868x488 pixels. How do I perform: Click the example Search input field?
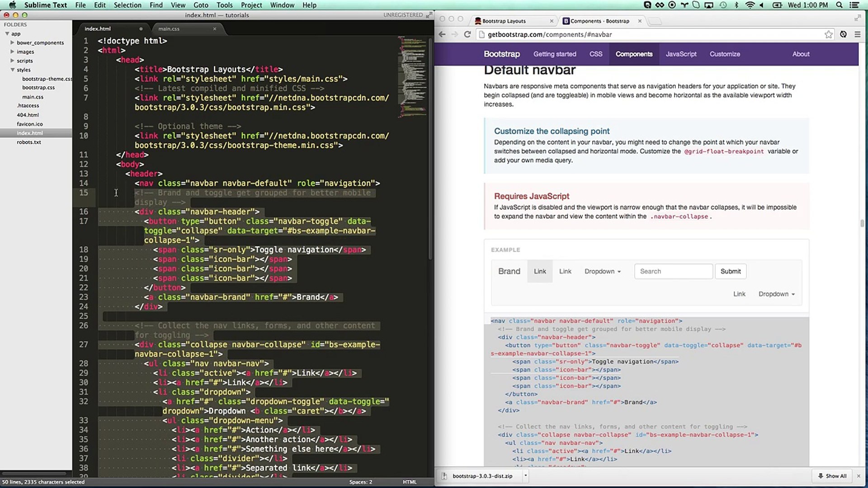[673, 271]
